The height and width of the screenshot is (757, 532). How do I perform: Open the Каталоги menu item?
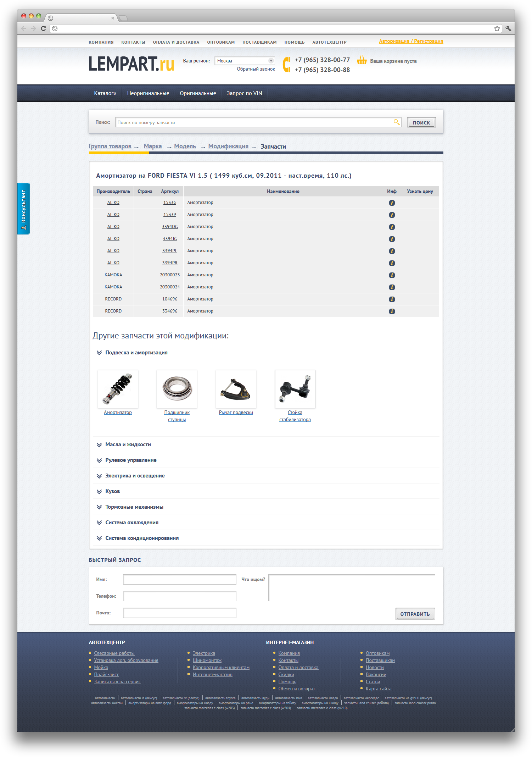tap(105, 93)
